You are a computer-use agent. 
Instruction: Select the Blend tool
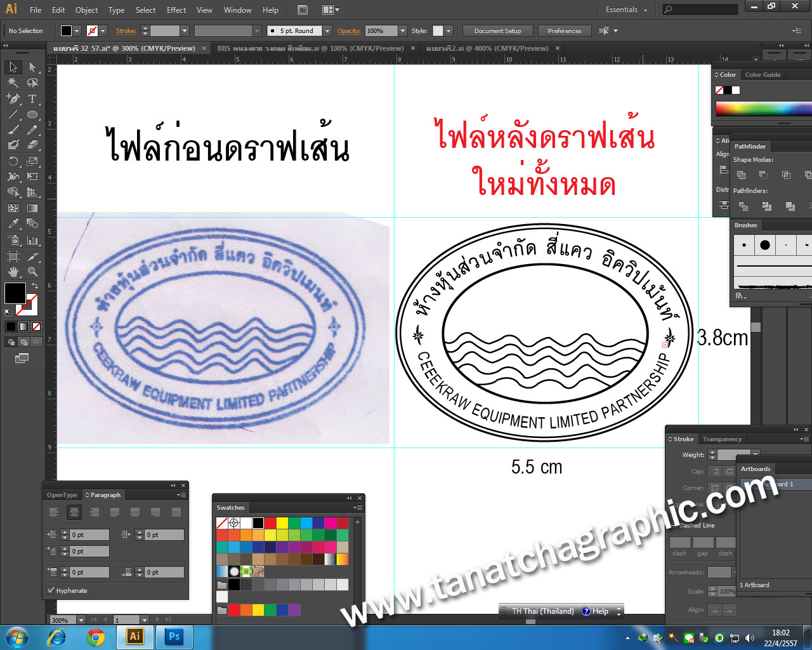(x=32, y=223)
